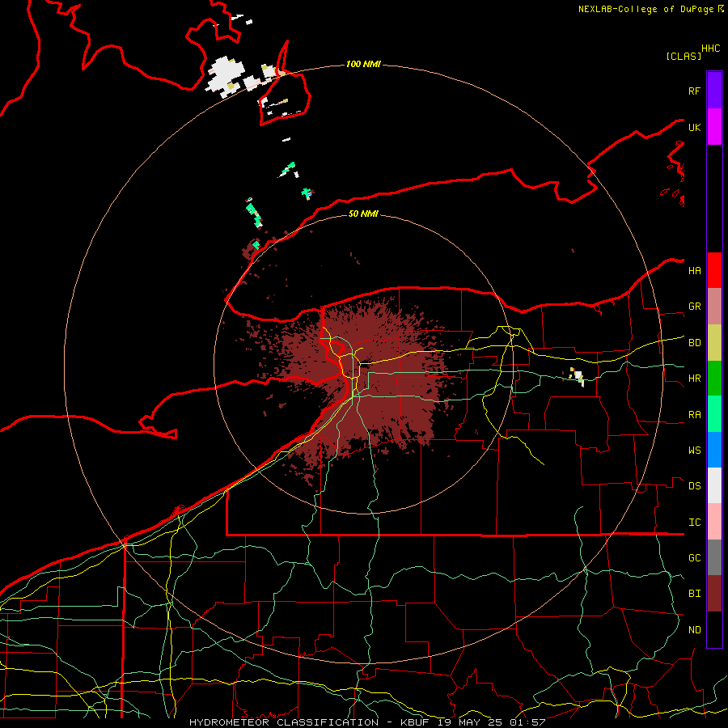Viewport: 728px width, 728px height.
Task: Click the ND black legend swatch
Action: (714, 629)
